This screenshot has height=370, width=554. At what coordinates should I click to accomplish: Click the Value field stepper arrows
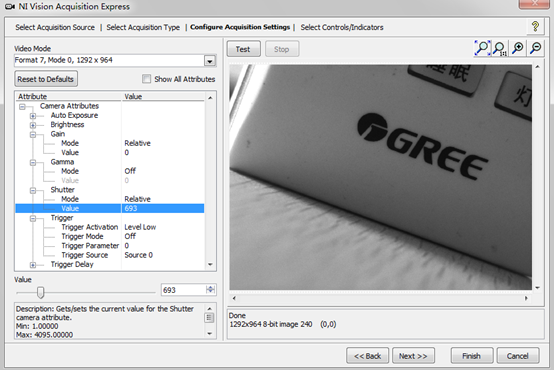coord(210,290)
